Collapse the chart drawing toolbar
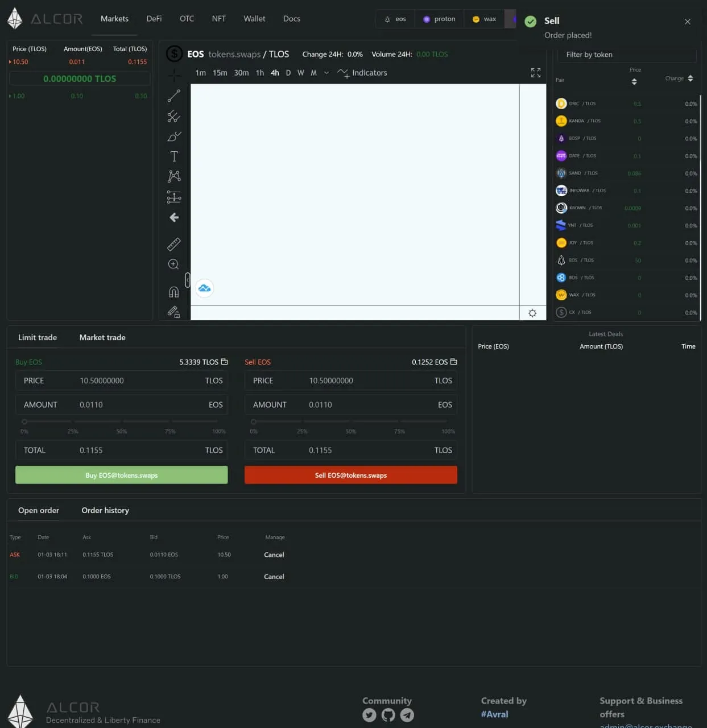The width and height of the screenshot is (707, 728). coord(188,280)
